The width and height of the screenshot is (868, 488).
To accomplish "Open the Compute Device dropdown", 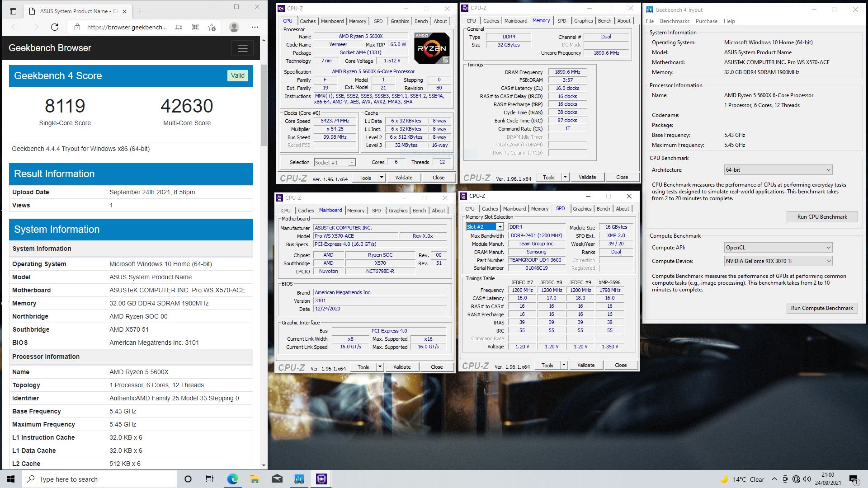I will [x=778, y=261].
